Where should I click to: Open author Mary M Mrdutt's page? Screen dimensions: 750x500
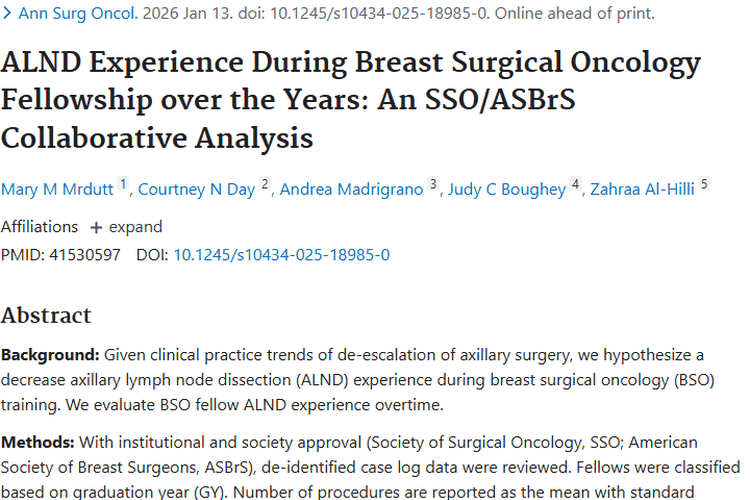pos(58,190)
